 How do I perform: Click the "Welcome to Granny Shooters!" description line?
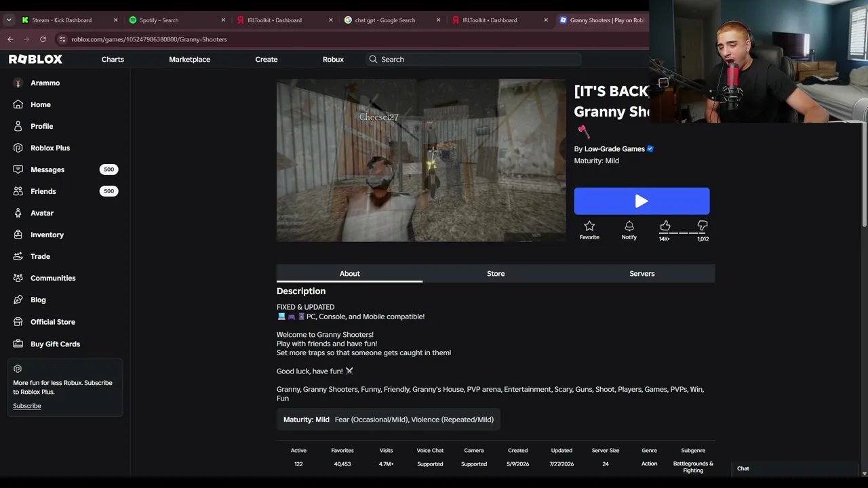(325, 335)
